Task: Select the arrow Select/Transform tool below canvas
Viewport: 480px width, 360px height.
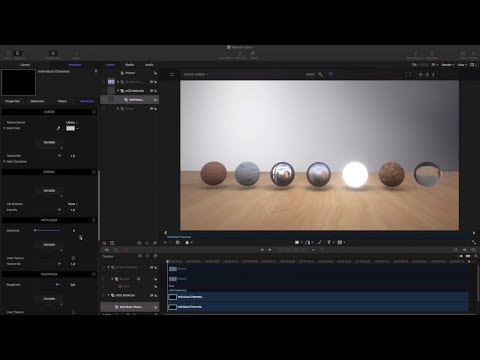Action: (x=165, y=242)
